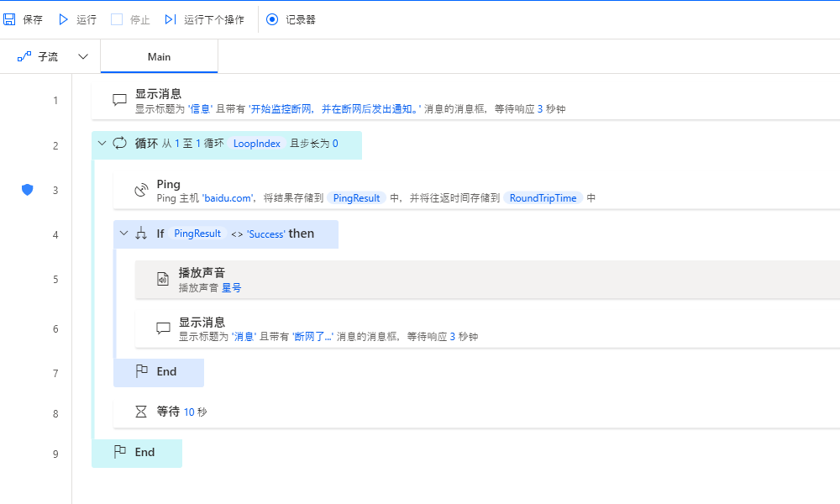Image resolution: width=840 pixels, height=504 pixels.
Task: Click the Run next action (运行下个操作) icon
Action: tap(171, 19)
